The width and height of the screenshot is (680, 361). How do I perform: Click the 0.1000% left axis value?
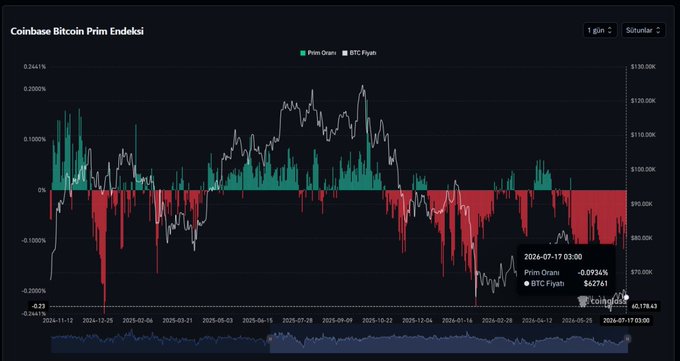pos(35,139)
